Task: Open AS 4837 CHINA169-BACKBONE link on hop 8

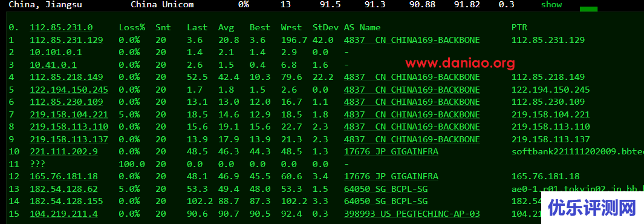Action: click(x=412, y=127)
